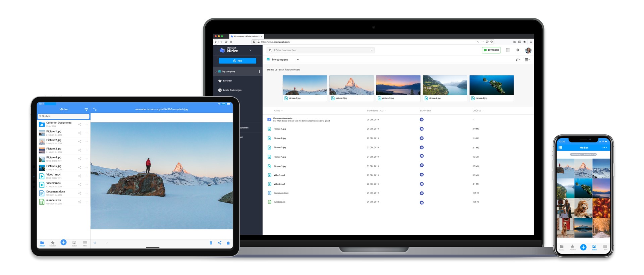
Task: Open the three-dot menu in the phone header
Action: 604,148
